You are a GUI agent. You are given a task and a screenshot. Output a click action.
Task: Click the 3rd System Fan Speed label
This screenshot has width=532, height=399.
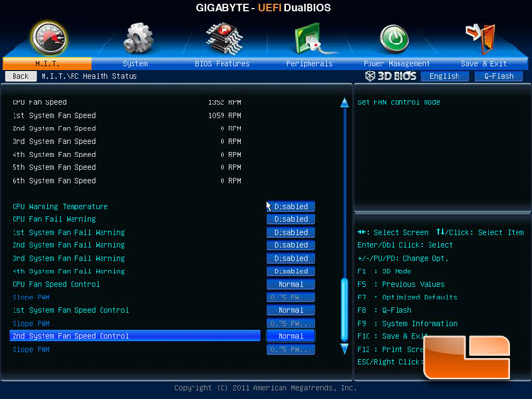tap(54, 141)
